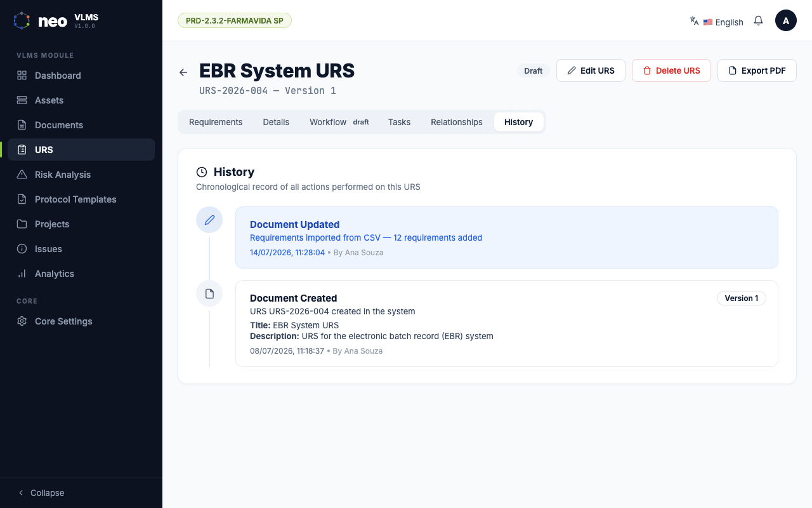Screen dimensions: 812x508
Task: Click the Document Updated title
Action: 294,224
